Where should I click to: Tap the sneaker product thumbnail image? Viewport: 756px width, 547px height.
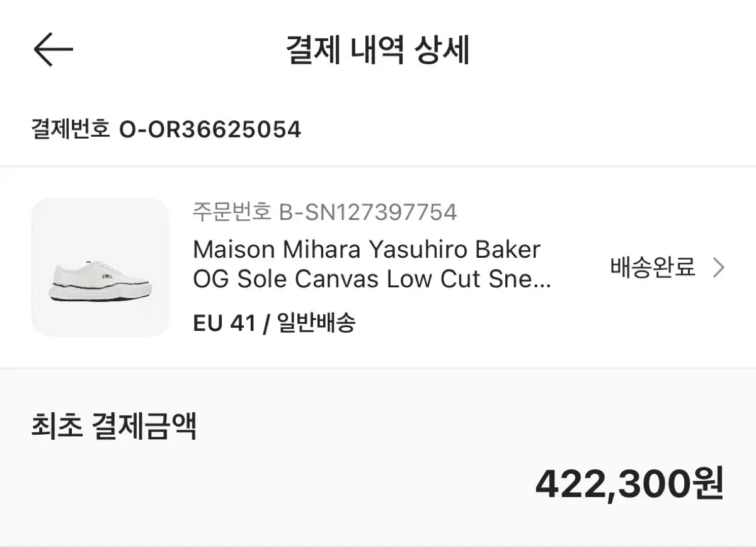point(101,267)
